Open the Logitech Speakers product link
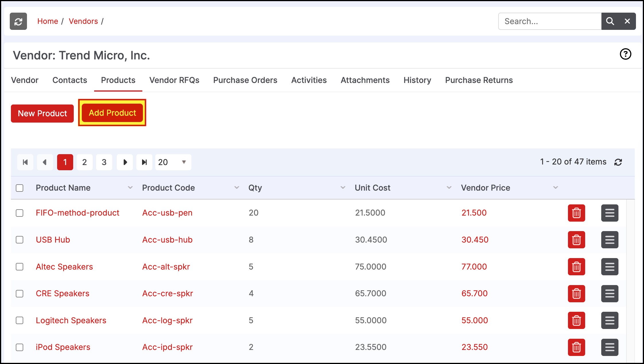644x364 pixels. tap(71, 320)
